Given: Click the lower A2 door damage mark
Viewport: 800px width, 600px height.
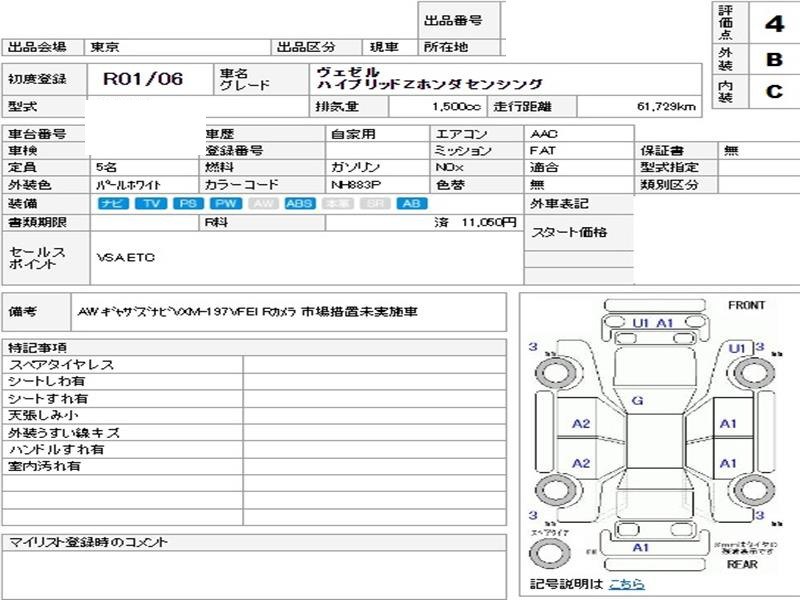Looking at the screenshot, I should (x=581, y=463).
